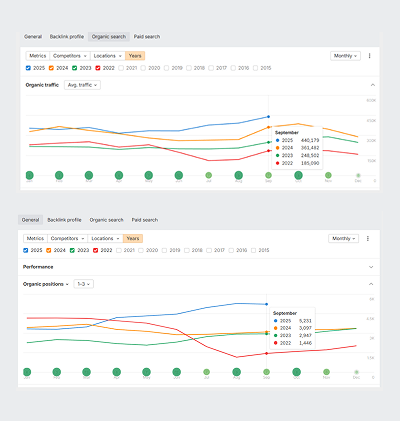This screenshot has width=400, height=421.
Task: Click the Sep update marker in Organic traffic chart
Action: click(x=268, y=175)
